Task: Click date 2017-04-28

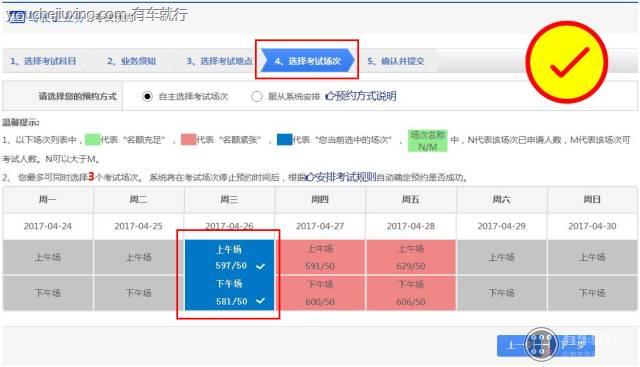Action: [x=411, y=226]
